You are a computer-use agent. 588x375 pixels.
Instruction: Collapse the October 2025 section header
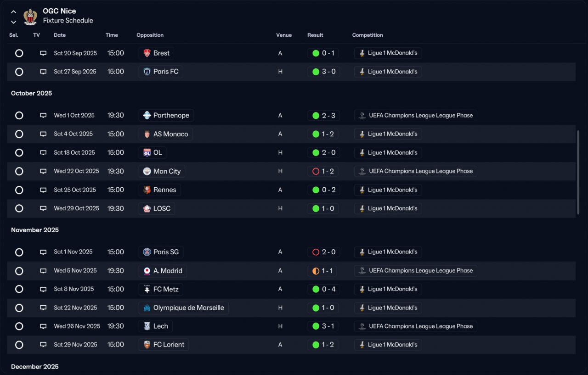[31, 93]
